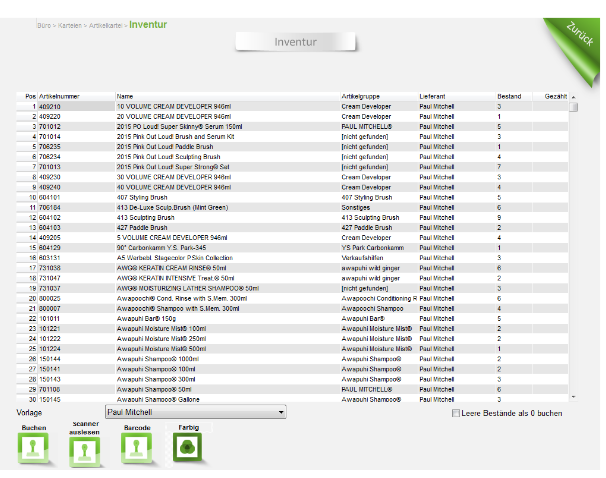Open the Vorlage Paul Mitchell dropdown

(196, 412)
